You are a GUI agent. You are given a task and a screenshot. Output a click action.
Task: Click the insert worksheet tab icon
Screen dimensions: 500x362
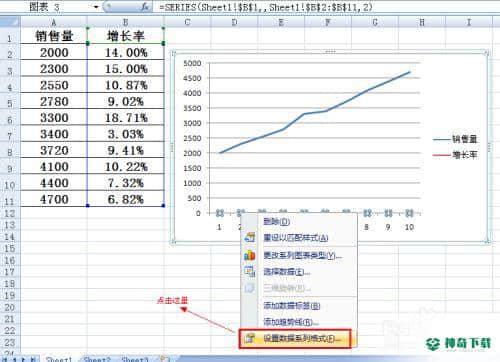(x=164, y=359)
